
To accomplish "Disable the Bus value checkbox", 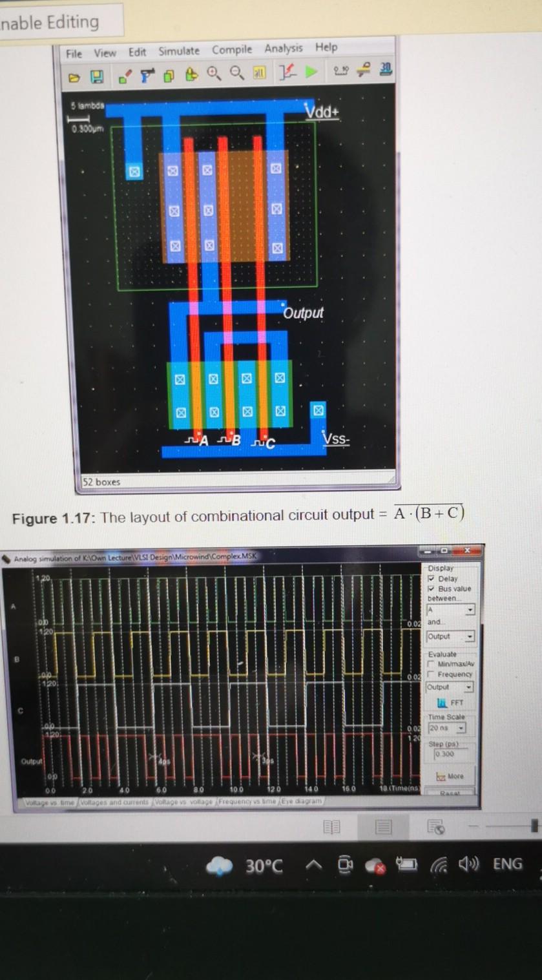I will pos(432,589).
